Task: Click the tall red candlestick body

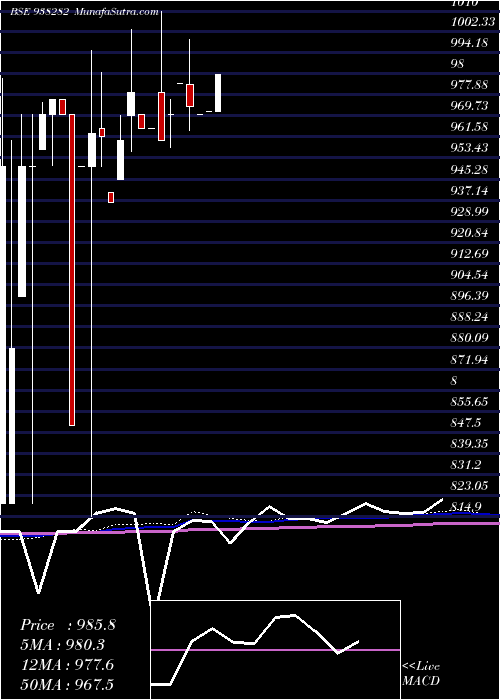Action: (x=72, y=270)
